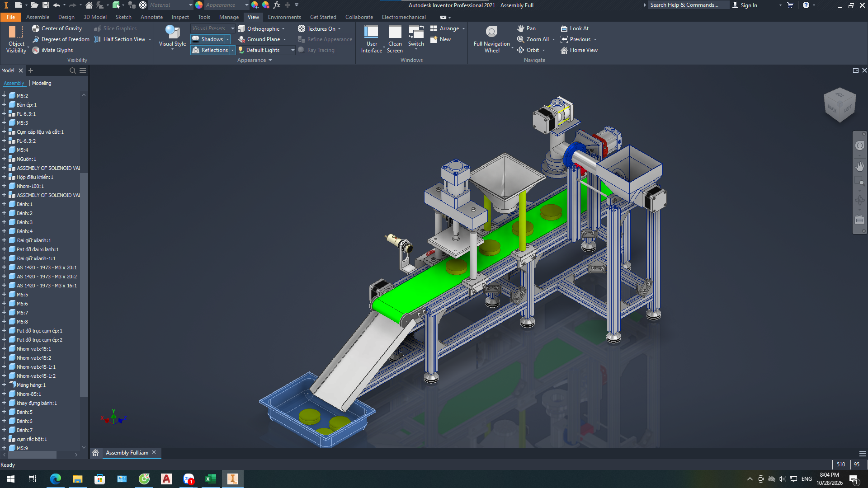The height and width of the screenshot is (488, 868).
Task: Open the File menu
Action: coord(11,17)
